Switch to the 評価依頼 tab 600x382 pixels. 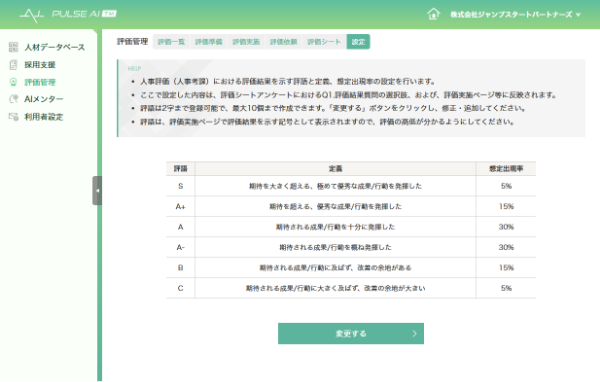[x=284, y=42]
